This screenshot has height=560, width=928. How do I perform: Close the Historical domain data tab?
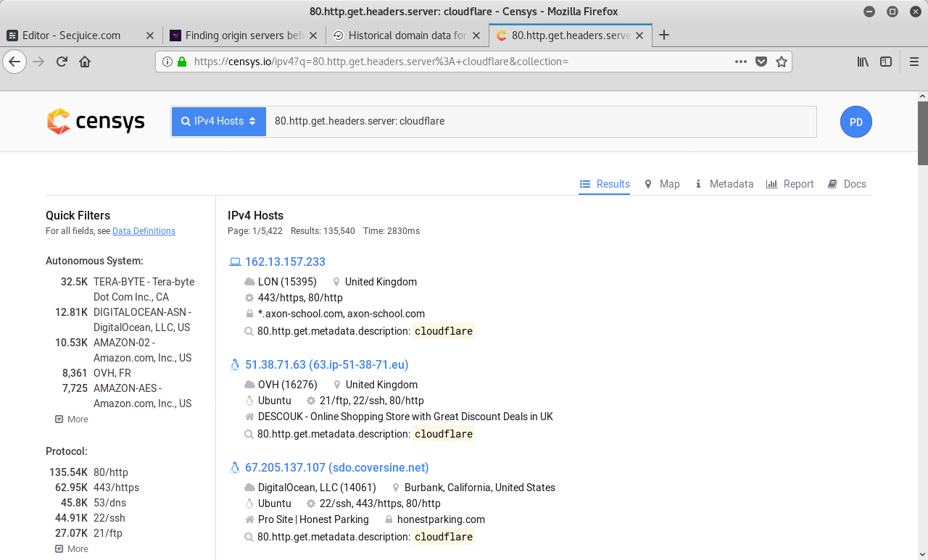click(476, 35)
